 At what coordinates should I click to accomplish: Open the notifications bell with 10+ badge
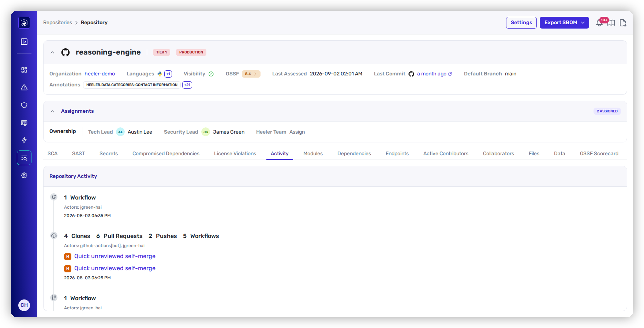599,23
